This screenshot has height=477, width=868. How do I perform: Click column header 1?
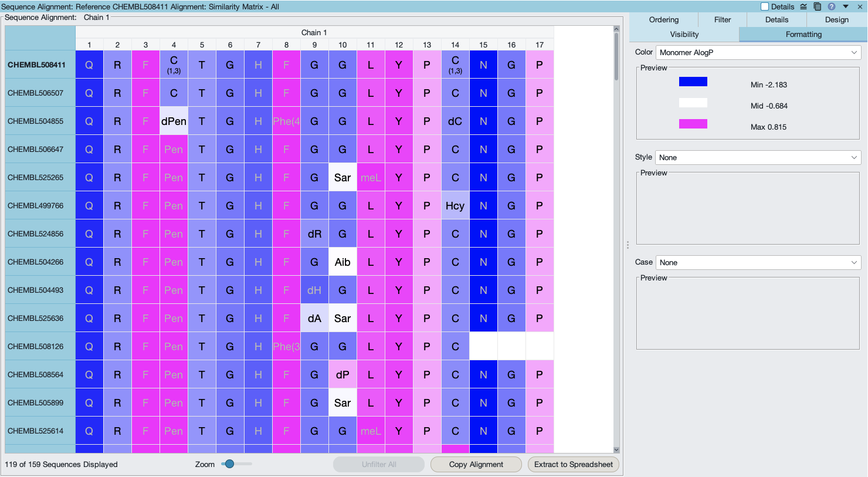pos(89,45)
